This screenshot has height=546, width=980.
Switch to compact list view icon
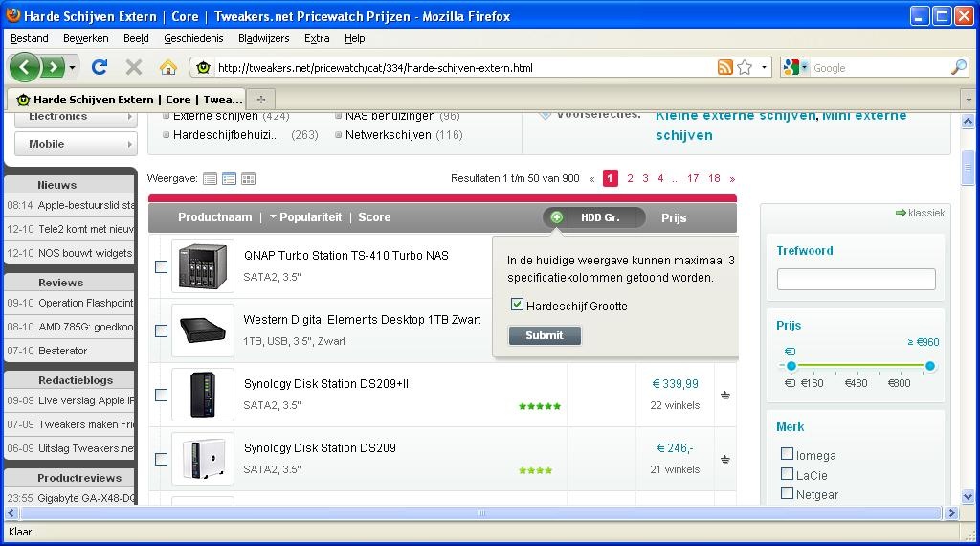point(210,179)
